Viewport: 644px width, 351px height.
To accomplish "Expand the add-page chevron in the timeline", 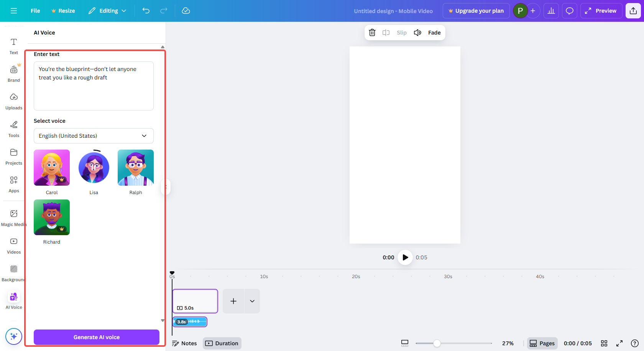I will pyautogui.click(x=252, y=301).
